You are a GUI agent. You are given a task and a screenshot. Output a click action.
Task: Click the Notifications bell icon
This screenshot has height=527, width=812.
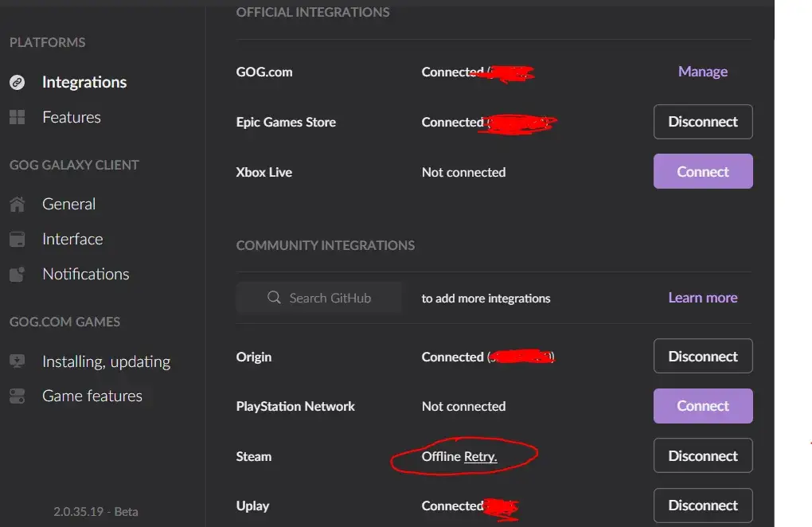pyautogui.click(x=18, y=274)
